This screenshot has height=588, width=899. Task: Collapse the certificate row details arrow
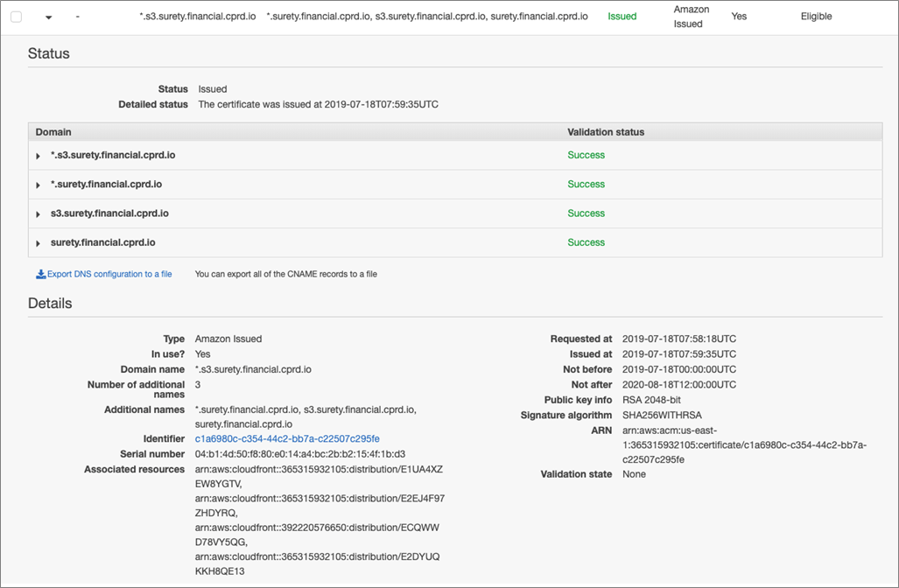(x=49, y=17)
